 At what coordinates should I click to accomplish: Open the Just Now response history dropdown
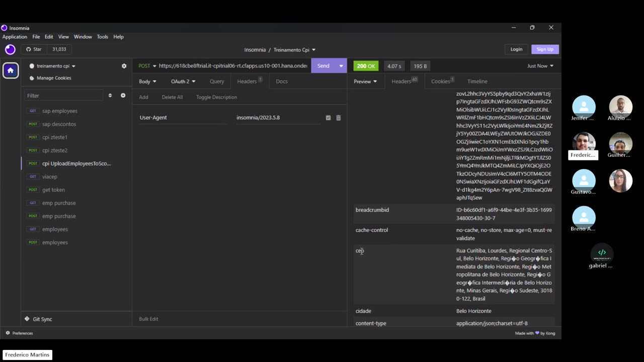click(x=540, y=66)
